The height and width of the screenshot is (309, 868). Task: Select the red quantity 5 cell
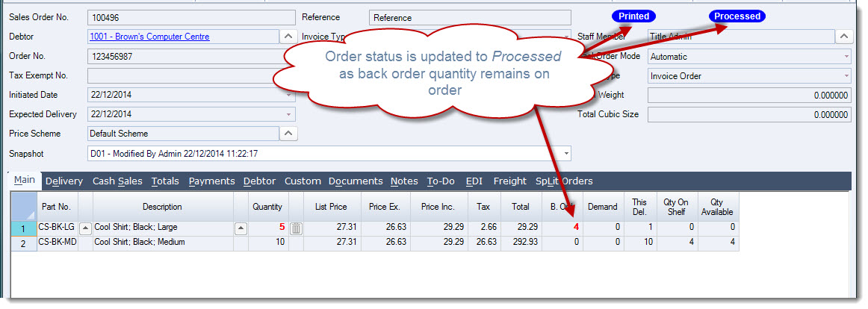point(268,229)
